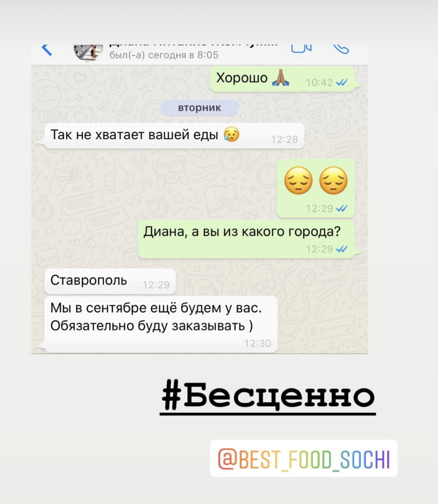The height and width of the screenshot is (504, 438).
Task: Tap read checkmarks on the emoji message
Action: pyautogui.click(x=342, y=208)
